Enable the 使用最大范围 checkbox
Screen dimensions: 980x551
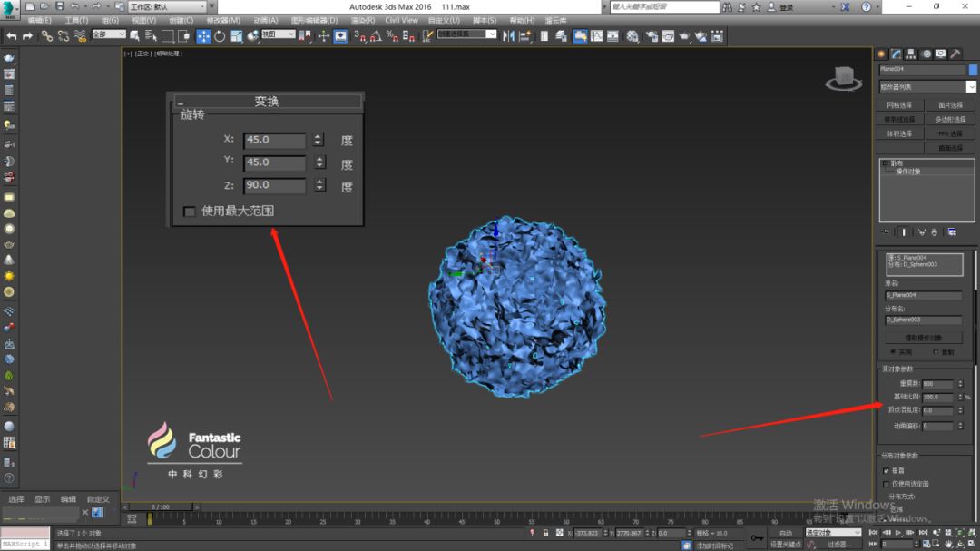[190, 212]
